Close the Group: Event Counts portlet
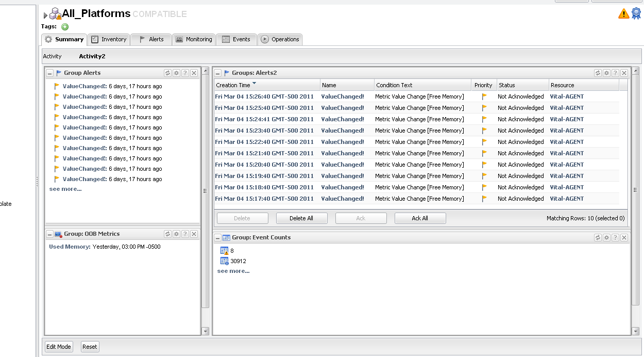The height and width of the screenshot is (357, 644). click(x=624, y=238)
